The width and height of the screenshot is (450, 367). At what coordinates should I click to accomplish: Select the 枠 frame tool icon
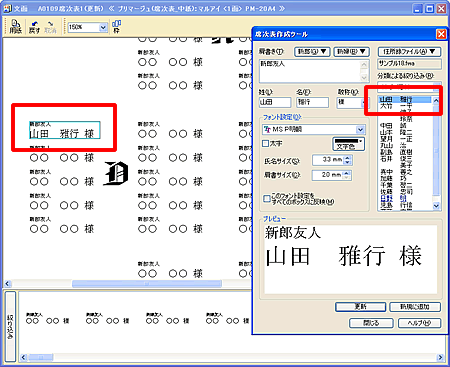coord(116,26)
